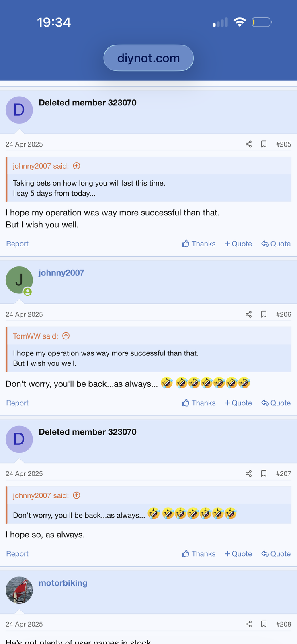The height and width of the screenshot is (644, 297).
Task: Click the arrow icon beside 'TomWW said:'
Action: point(66,336)
